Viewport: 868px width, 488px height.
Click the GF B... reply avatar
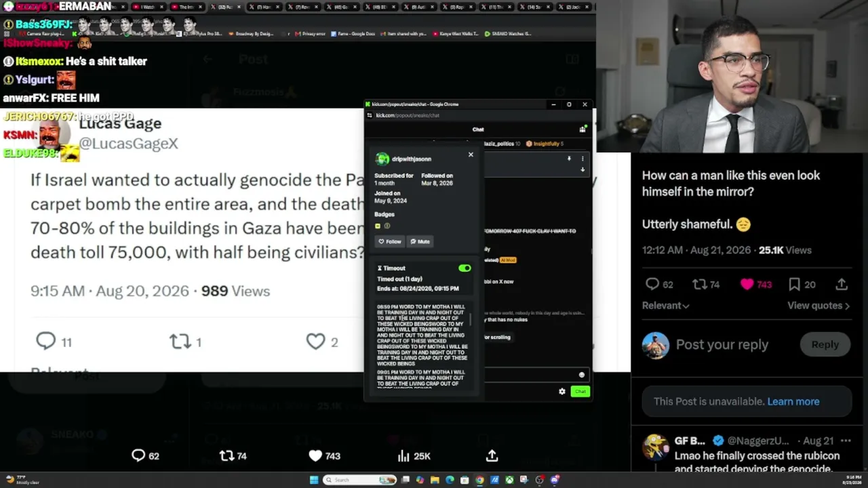click(x=655, y=447)
